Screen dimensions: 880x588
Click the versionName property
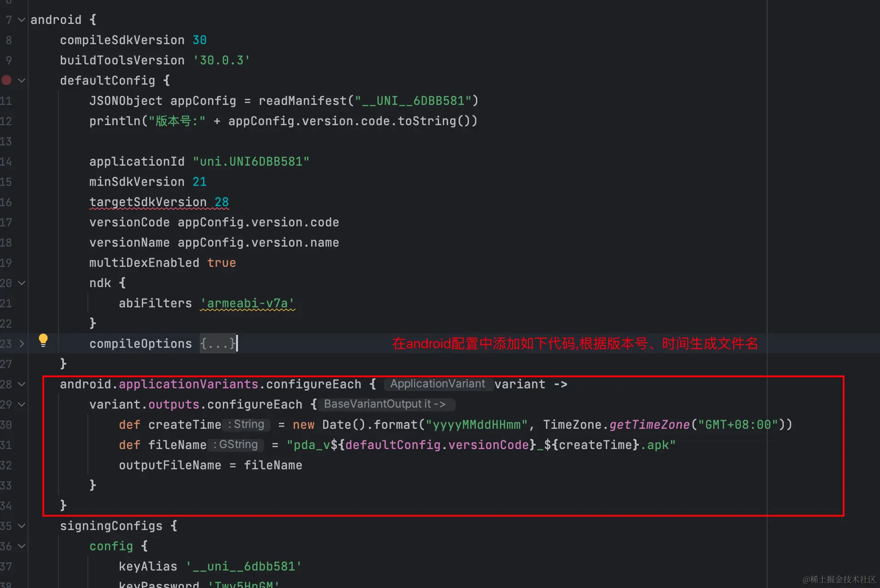[129, 242]
